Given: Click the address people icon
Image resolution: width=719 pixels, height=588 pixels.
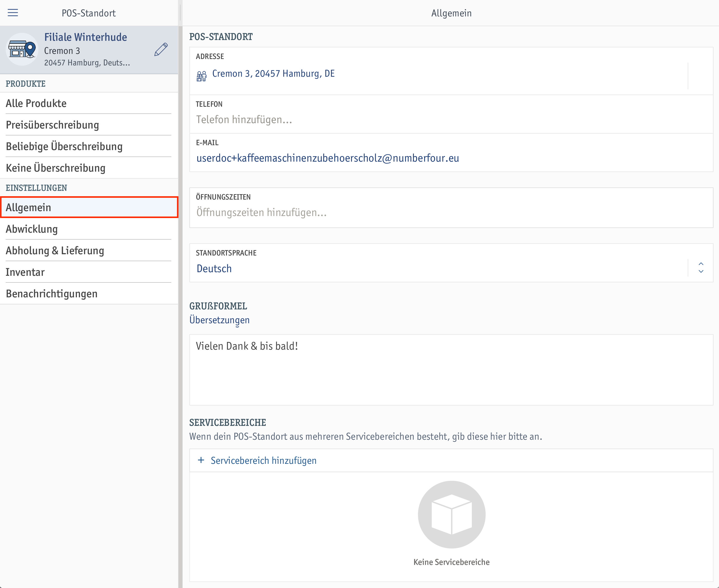Looking at the screenshot, I should pos(201,76).
